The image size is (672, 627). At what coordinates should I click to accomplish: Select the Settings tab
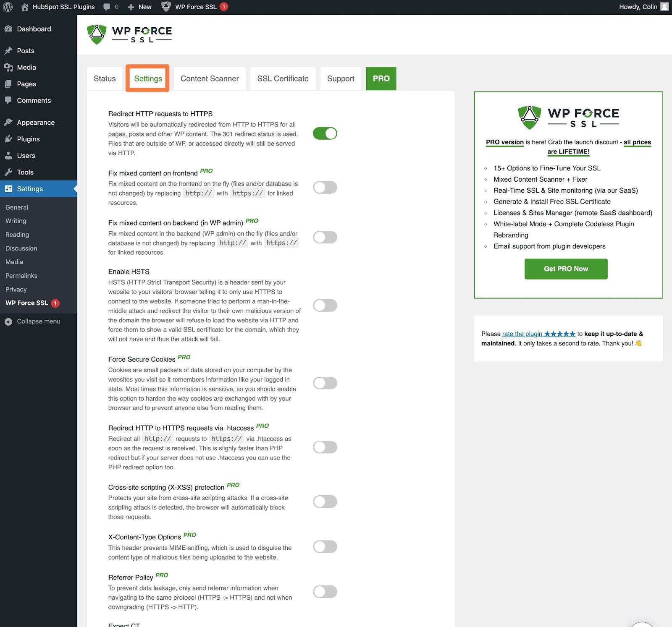click(148, 78)
